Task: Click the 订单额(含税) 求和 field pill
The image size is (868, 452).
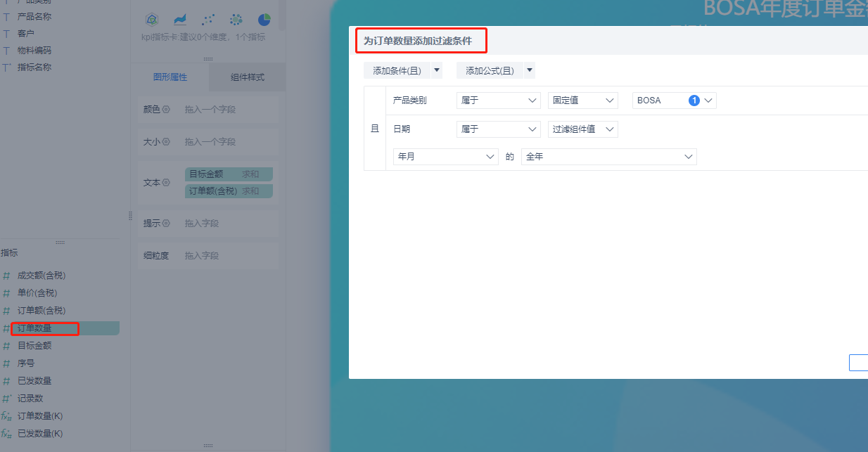Action: 229,191
